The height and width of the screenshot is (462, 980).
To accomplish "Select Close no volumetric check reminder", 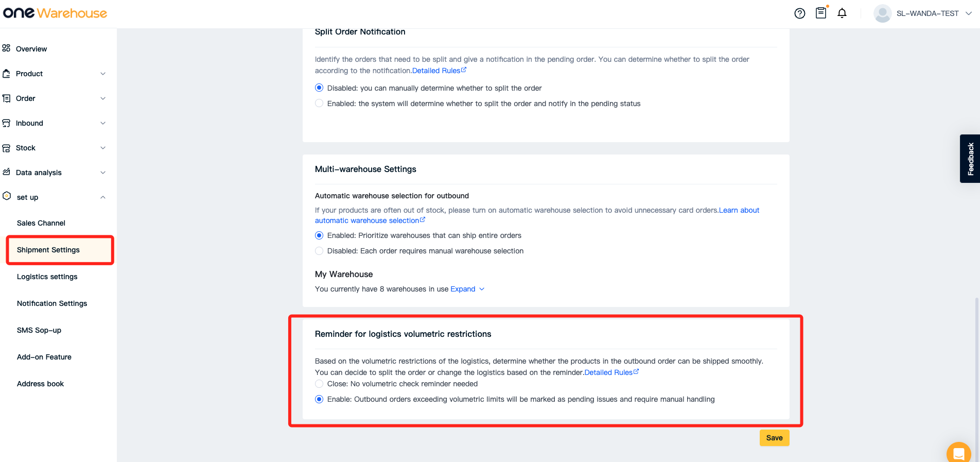I will point(319,384).
